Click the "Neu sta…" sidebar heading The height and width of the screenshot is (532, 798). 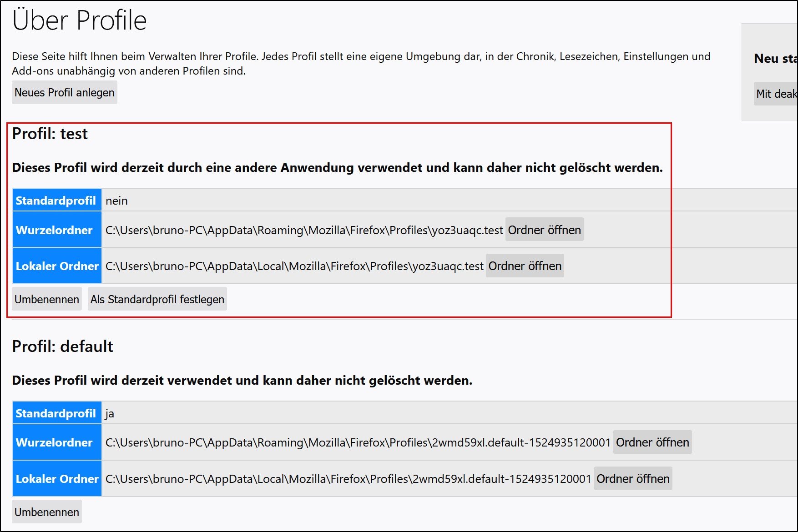775,59
